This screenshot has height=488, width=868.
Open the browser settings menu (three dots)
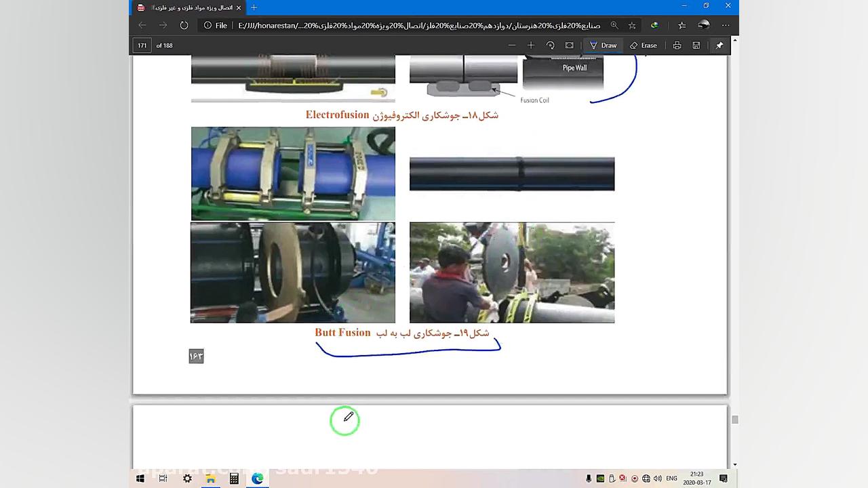(x=725, y=25)
